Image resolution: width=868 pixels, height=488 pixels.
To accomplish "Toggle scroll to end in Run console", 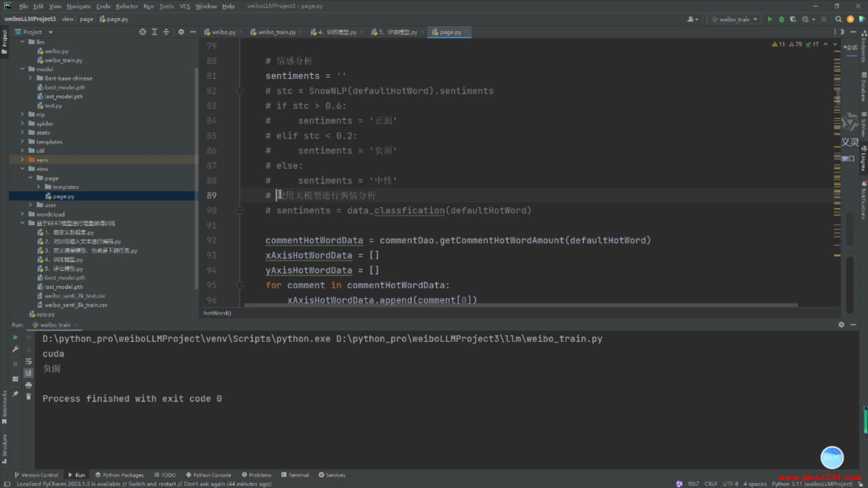I will [x=28, y=373].
